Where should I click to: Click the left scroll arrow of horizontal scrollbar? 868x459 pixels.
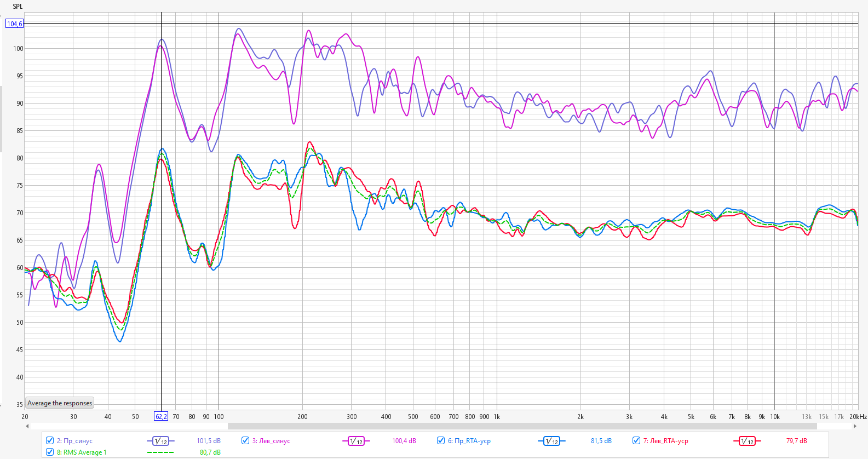click(27, 426)
